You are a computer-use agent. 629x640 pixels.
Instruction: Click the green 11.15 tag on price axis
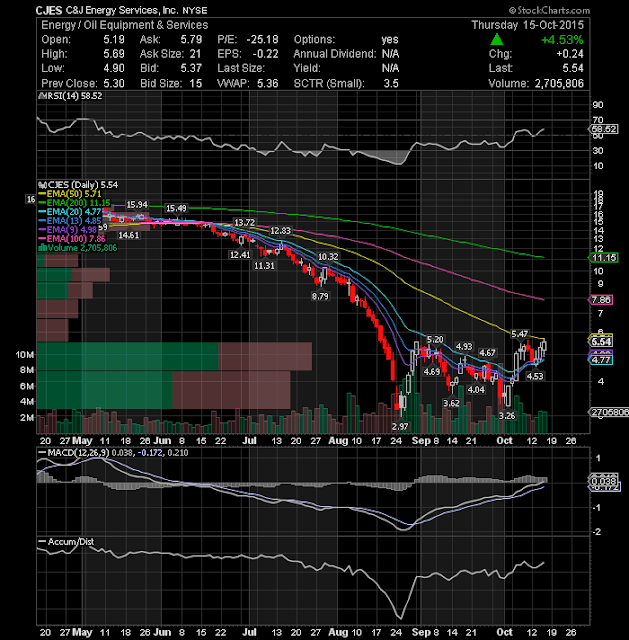click(604, 258)
